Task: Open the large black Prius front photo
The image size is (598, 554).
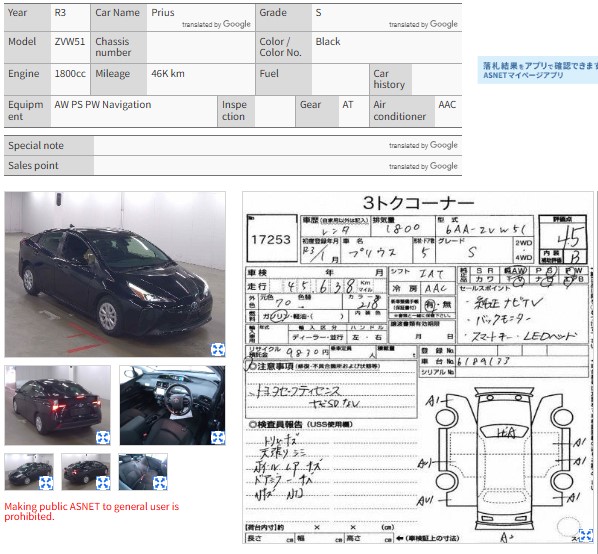Action: coord(115,274)
